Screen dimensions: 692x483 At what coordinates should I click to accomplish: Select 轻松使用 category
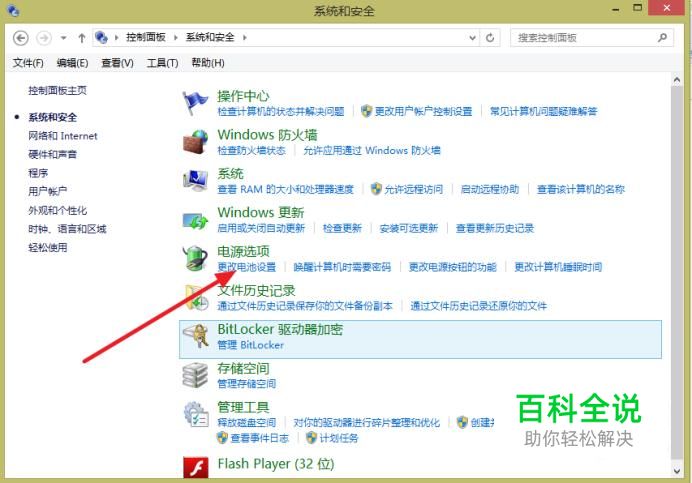pos(48,247)
